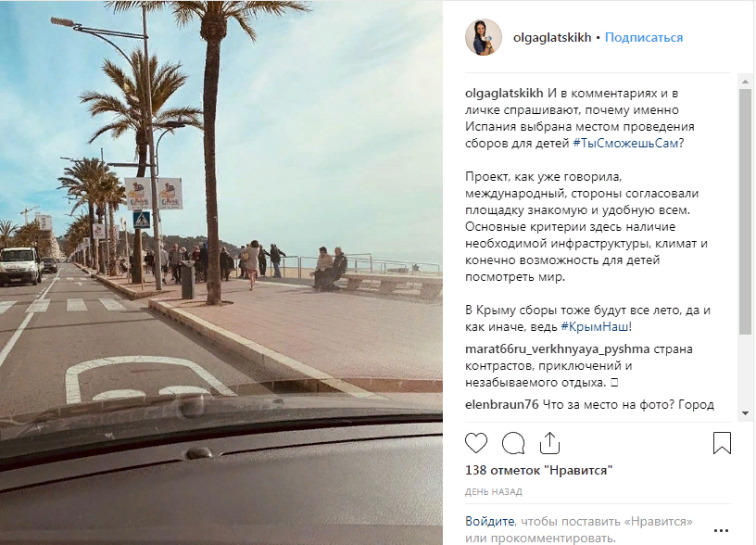Open the three-dot more options menu
This screenshot has height=545, width=756.
tap(721, 530)
